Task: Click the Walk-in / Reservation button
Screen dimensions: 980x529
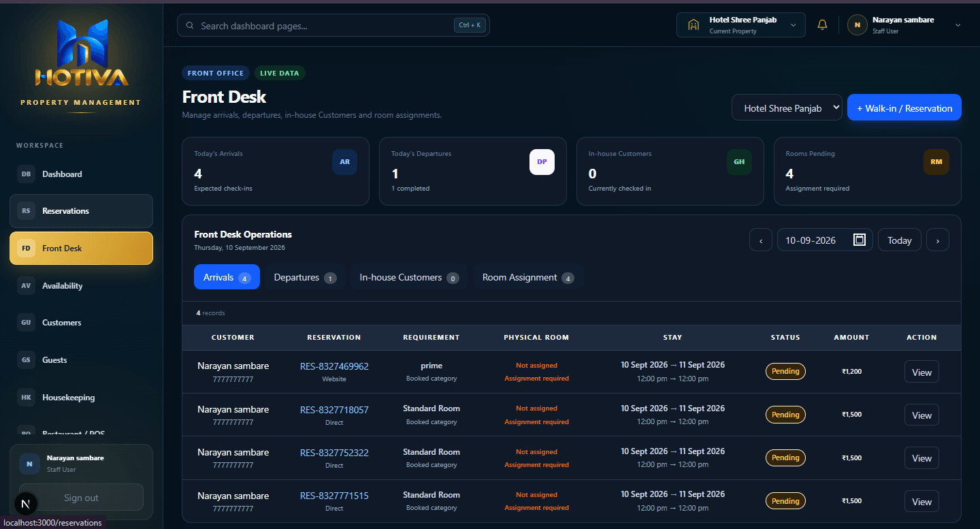Action: coord(904,108)
